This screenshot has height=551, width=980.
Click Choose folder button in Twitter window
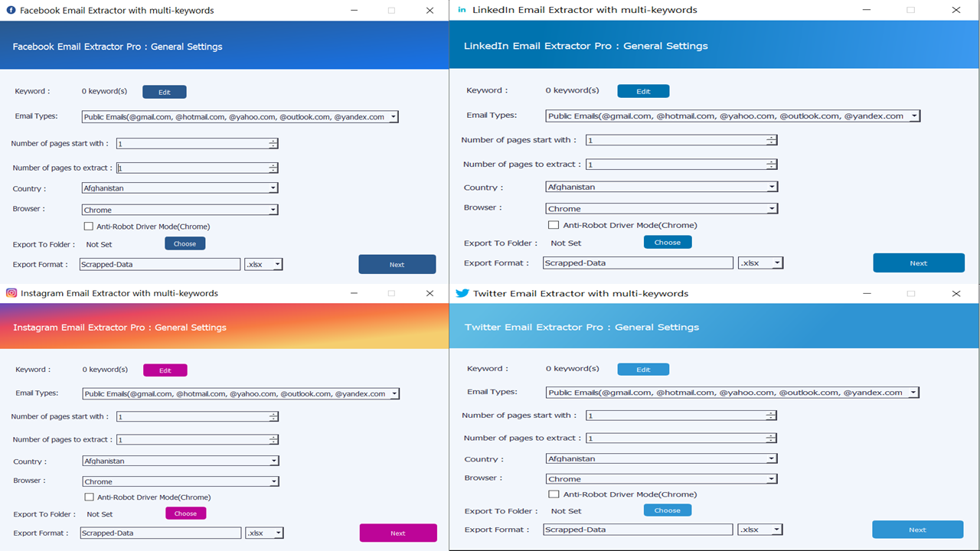668,510
